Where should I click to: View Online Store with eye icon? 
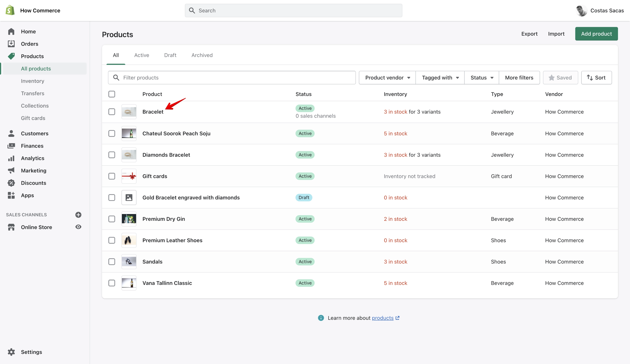pyautogui.click(x=78, y=227)
